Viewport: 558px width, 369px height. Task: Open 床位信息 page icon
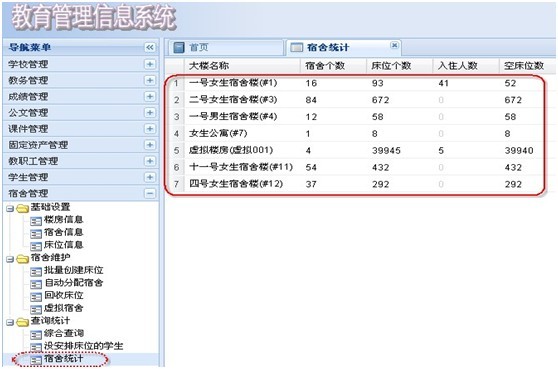pos(36,246)
